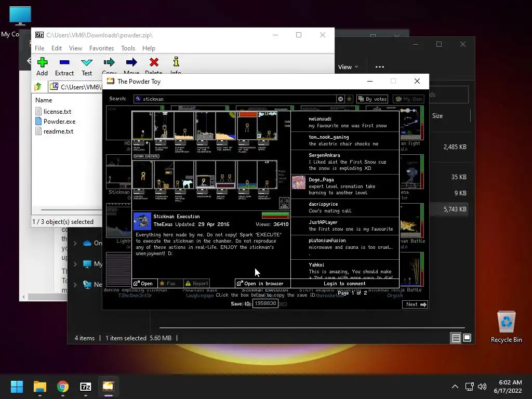Select license.txt in the archive list
This screenshot has height=399, width=532.
54,111
